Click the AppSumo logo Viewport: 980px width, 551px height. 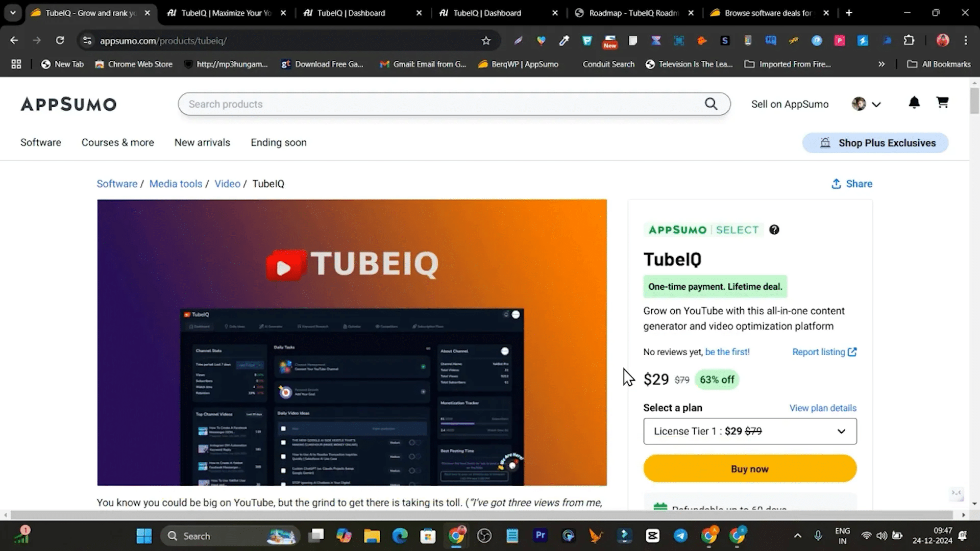68,105
